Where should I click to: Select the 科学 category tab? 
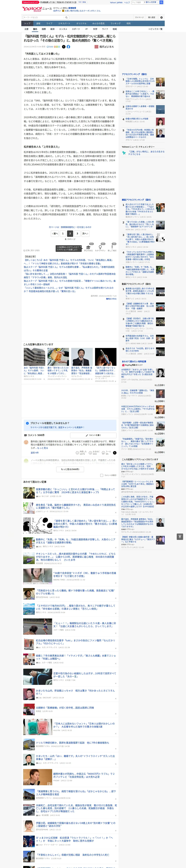point(95,29)
